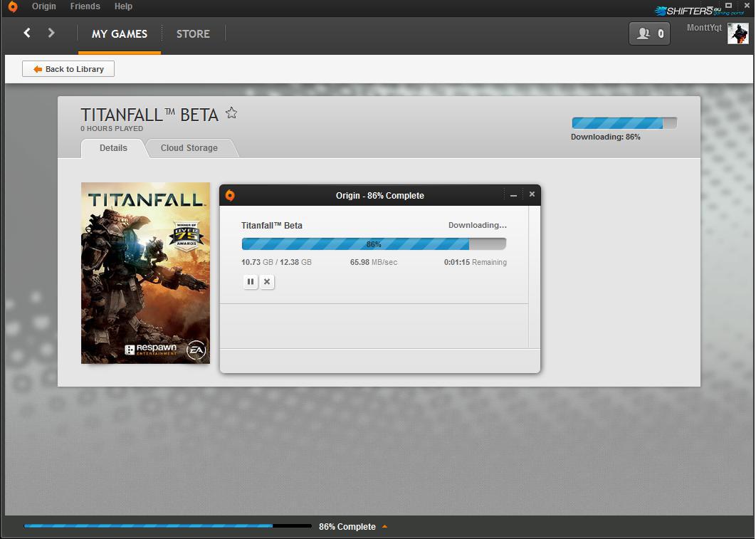The height and width of the screenshot is (539, 756).
Task: Pause the Titanfall Beta download
Action: click(251, 281)
